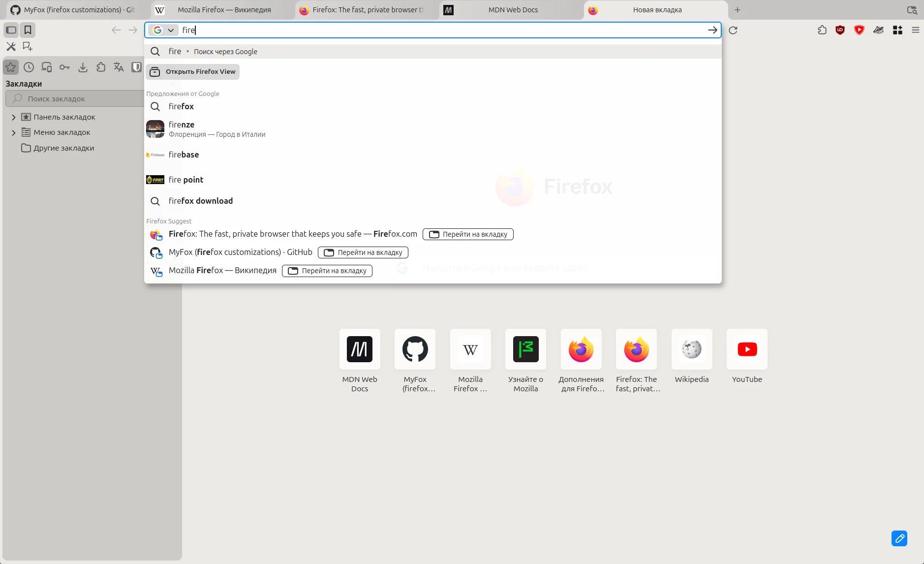Choose the 'firenze' Флоренция suggestion
This screenshot has height=564, width=924.
pos(433,129)
